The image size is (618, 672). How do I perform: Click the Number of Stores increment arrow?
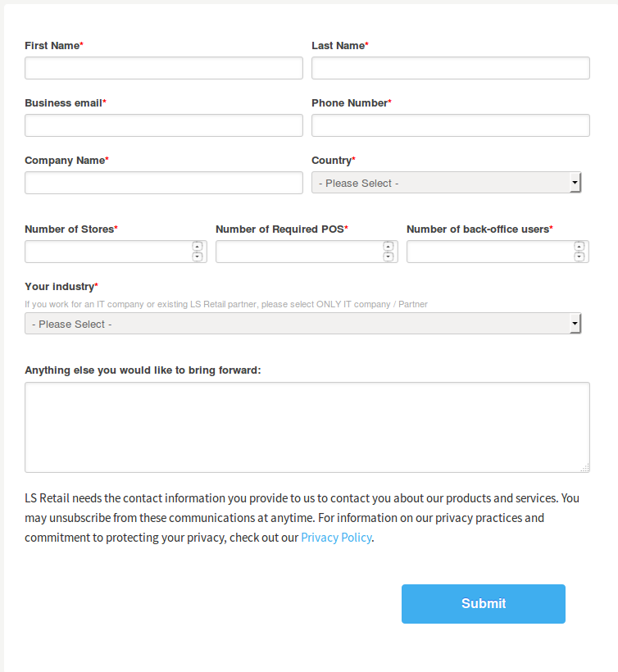(x=198, y=246)
